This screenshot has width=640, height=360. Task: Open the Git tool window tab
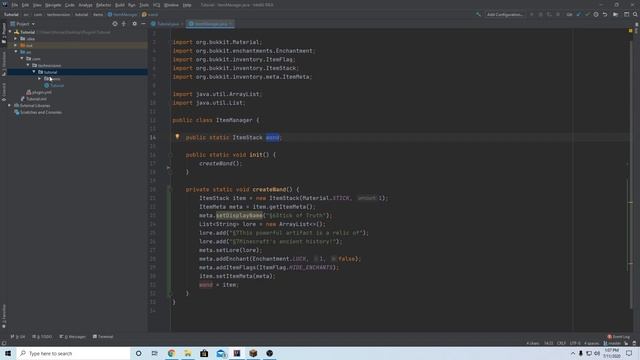tap(18, 337)
